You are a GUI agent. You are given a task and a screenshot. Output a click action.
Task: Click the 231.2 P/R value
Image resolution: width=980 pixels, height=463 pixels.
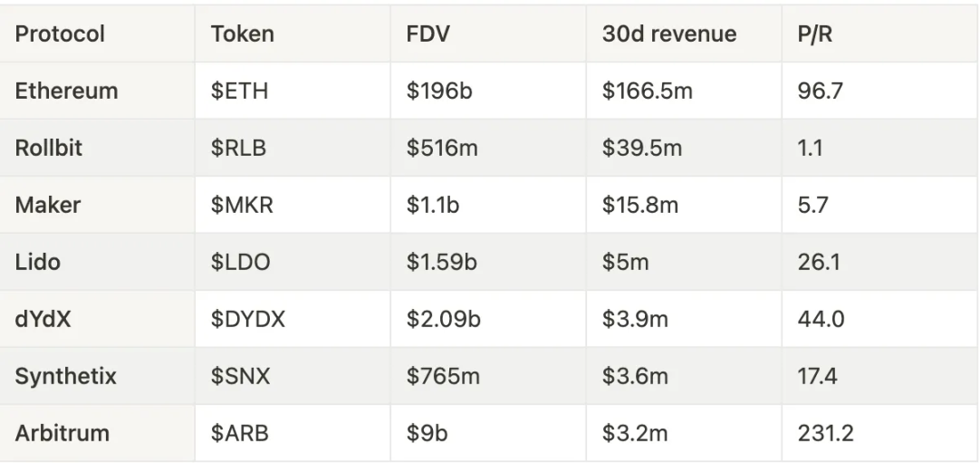tap(880, 433)
